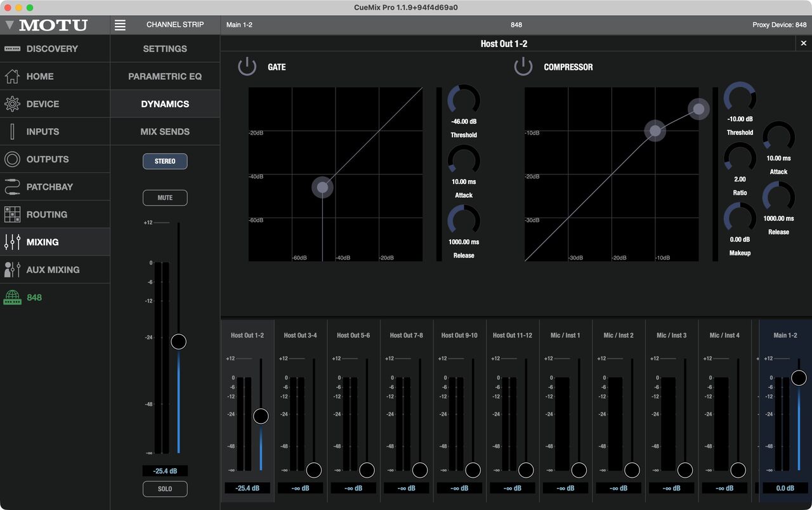Select the Outputs circle icon

[12, 159]
